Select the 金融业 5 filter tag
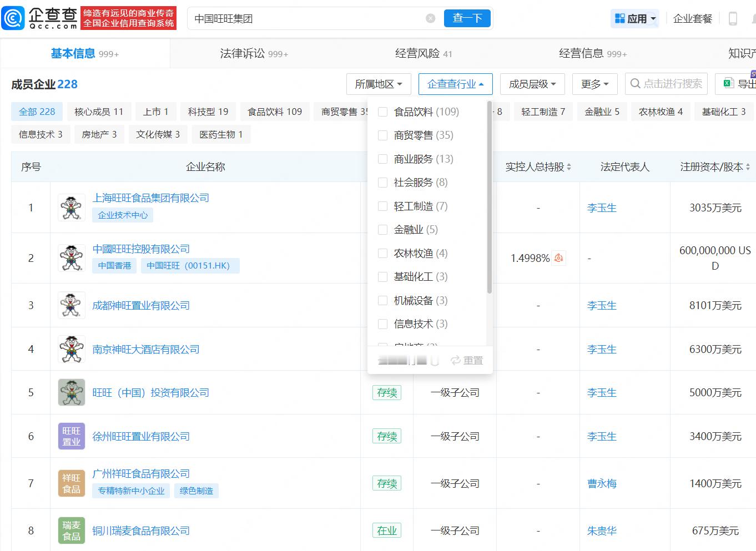This screenshot has height=551, width=756. pyautogui.click(x=602, y=112)
